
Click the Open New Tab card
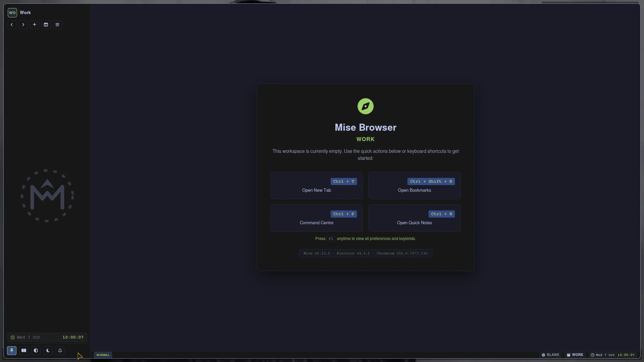coord(317,186)
